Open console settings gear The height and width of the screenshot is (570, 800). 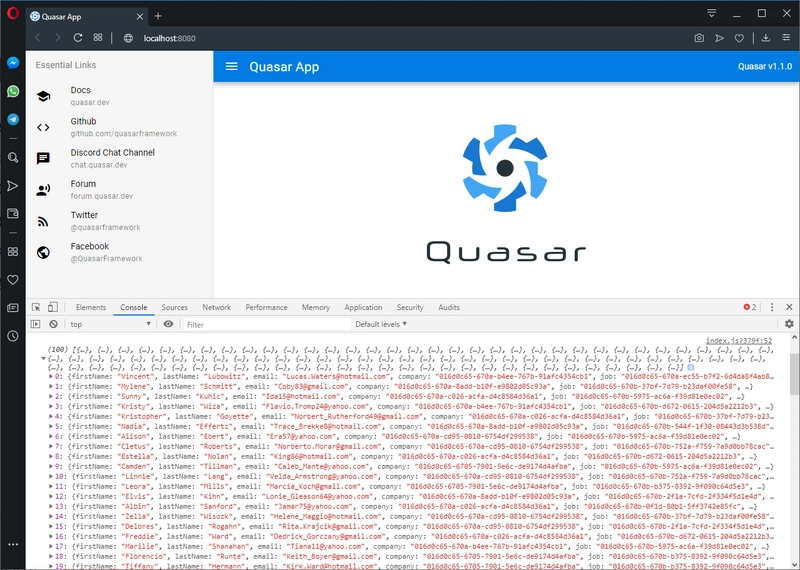789,324
